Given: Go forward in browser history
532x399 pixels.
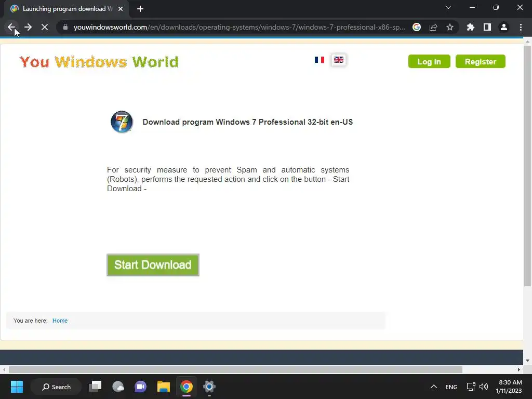Looking at the screenshot, I should click(28, 27).
